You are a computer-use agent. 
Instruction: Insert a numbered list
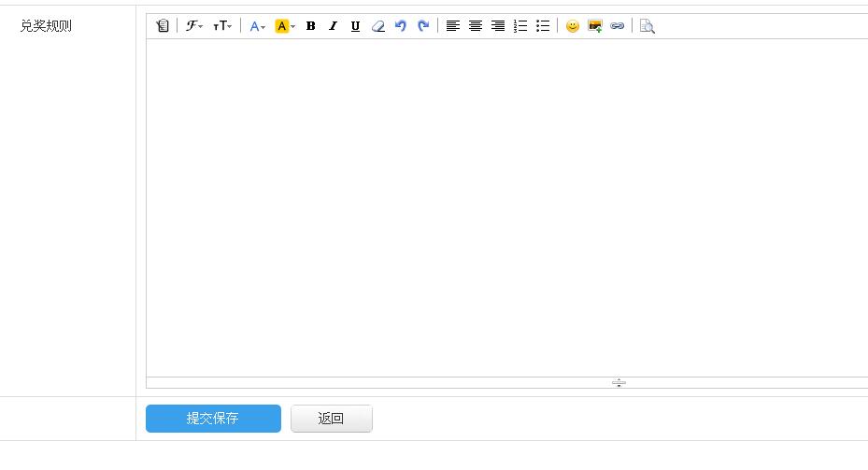[520, 26]
